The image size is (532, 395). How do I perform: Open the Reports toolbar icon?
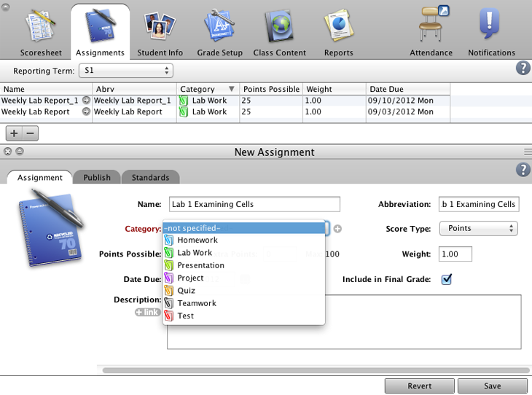point(338,31)
